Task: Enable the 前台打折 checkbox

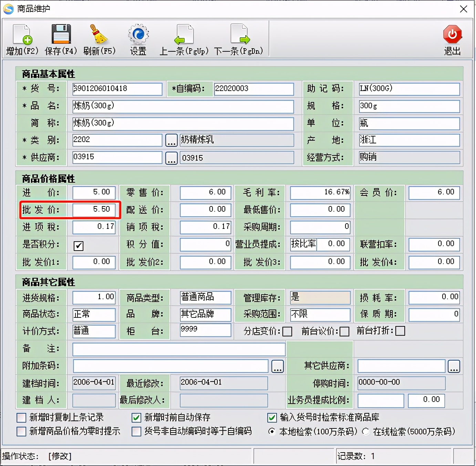Action: (x=400, y=331)
